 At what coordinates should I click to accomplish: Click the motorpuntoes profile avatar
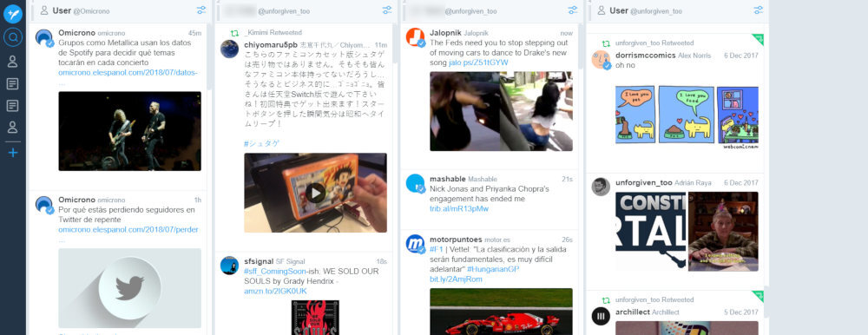415,244
